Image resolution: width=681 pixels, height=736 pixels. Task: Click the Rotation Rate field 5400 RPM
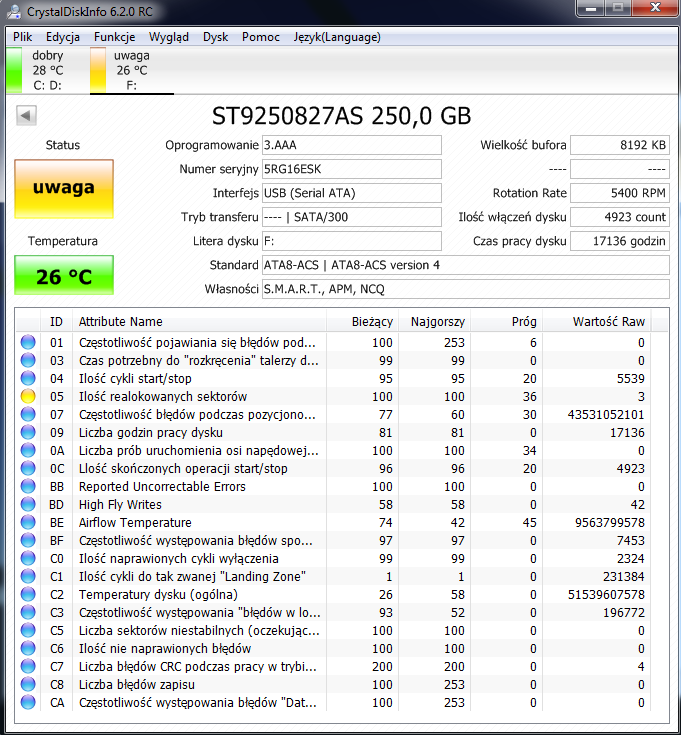coord(620,193)
